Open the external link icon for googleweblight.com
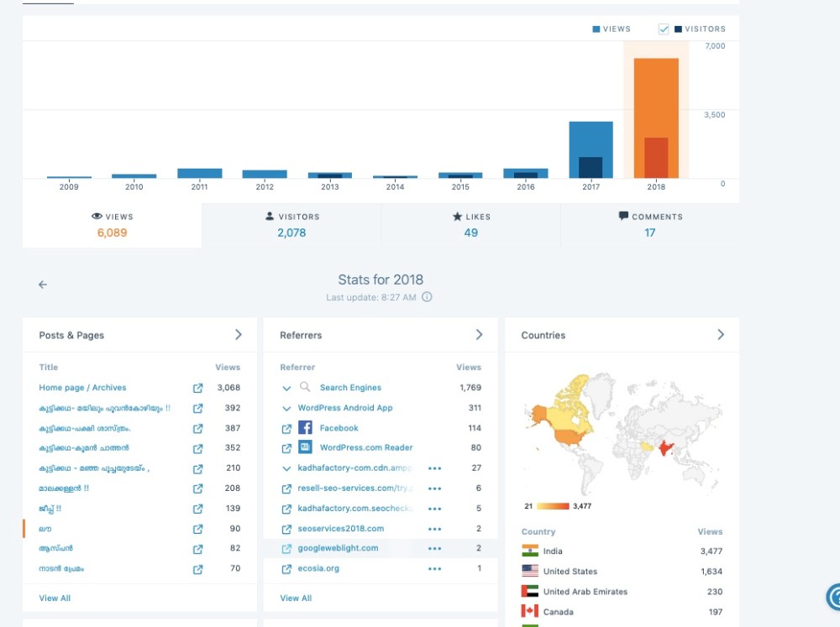The image size is (840, 627). point(286,548)
